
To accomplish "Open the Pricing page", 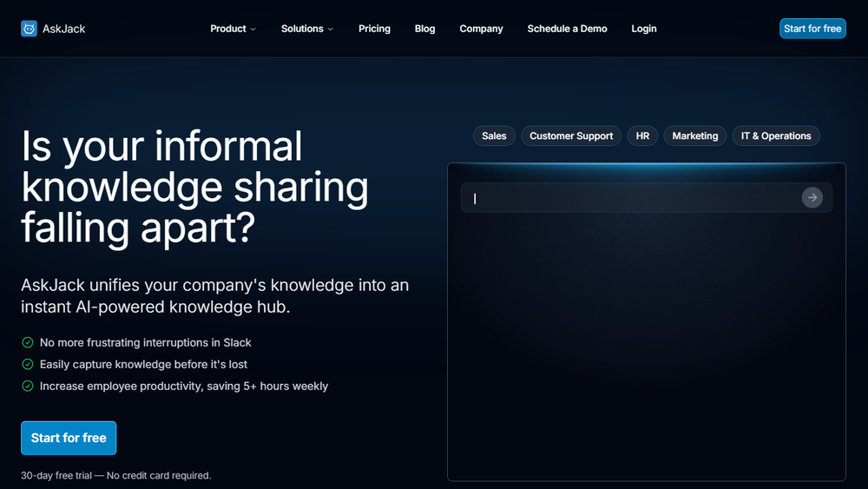I will (374, 29).
